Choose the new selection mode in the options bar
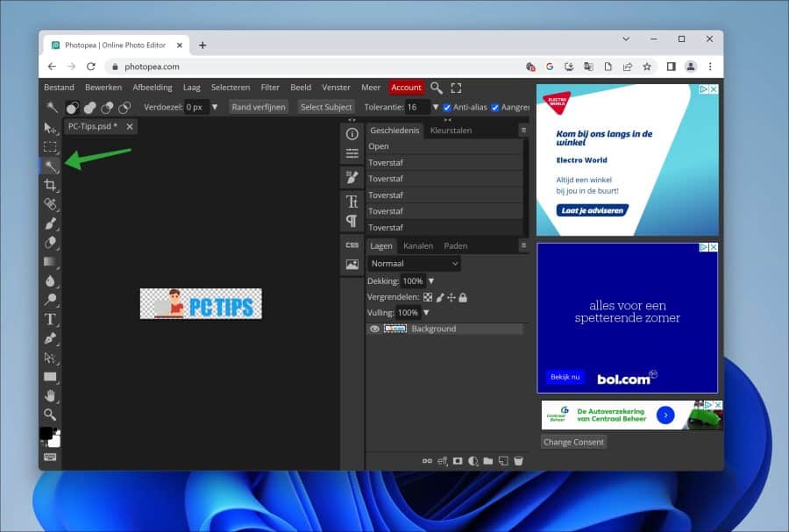This screenshot has width=789, height=532. point(73,108)
